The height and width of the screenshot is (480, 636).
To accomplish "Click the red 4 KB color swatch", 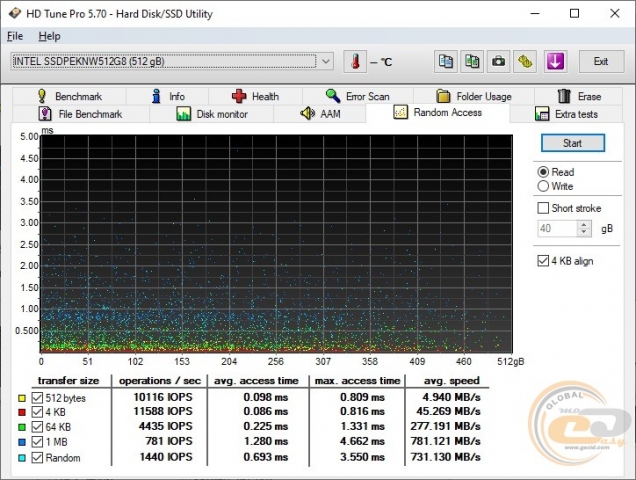I will [22, 413].
